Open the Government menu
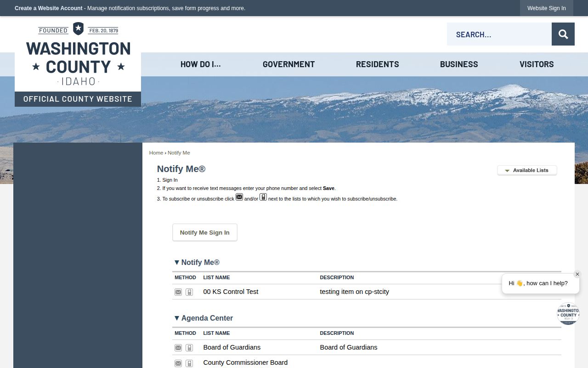This screenshot has width=588, height=368. (x=288, y=64)
